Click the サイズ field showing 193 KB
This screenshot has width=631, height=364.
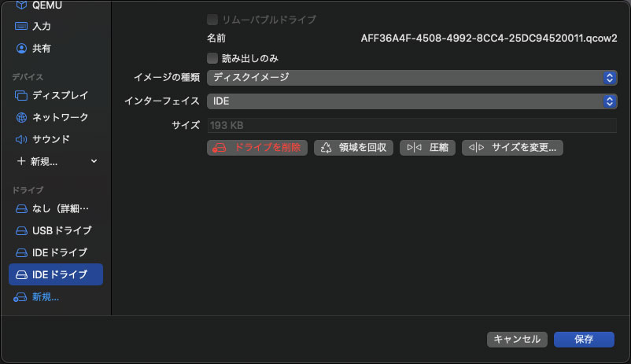(412, 126)
